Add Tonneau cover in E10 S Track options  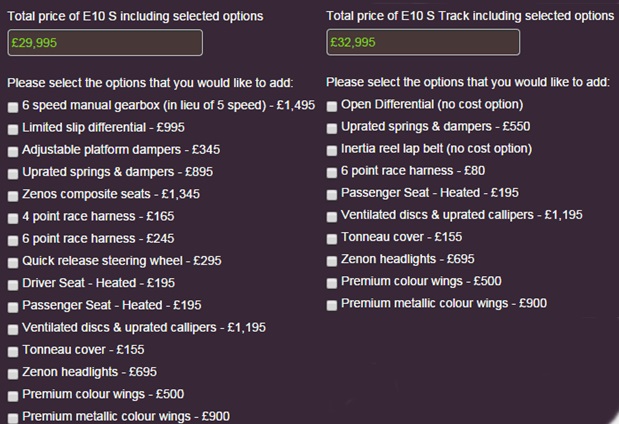[x=331, y=238]
